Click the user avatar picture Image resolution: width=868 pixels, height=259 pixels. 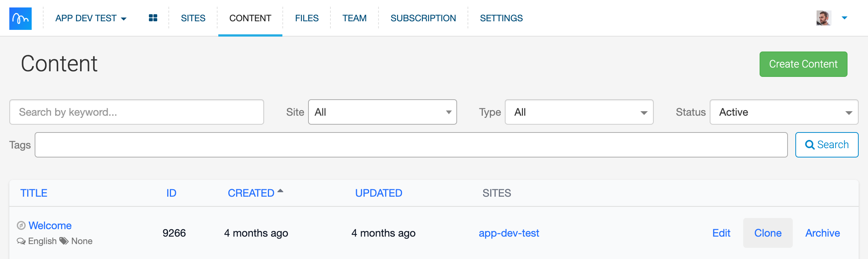click(823, 18)
